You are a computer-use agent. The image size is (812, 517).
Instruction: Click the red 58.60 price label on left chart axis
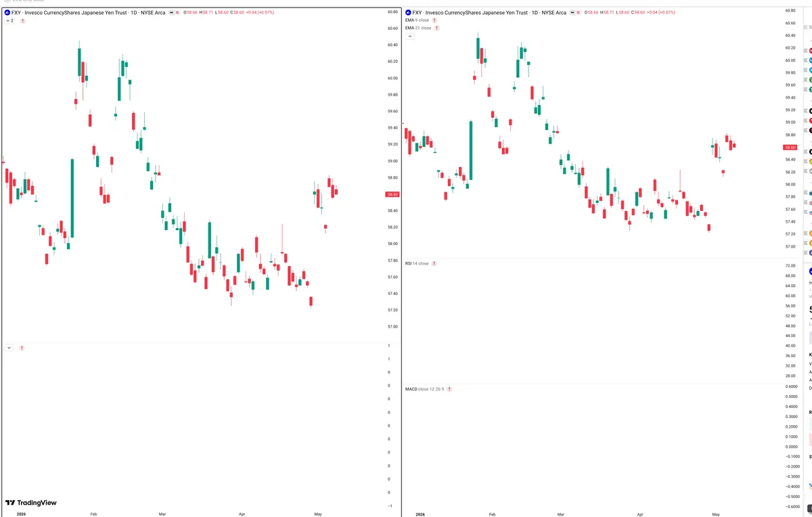pos(392,194)
